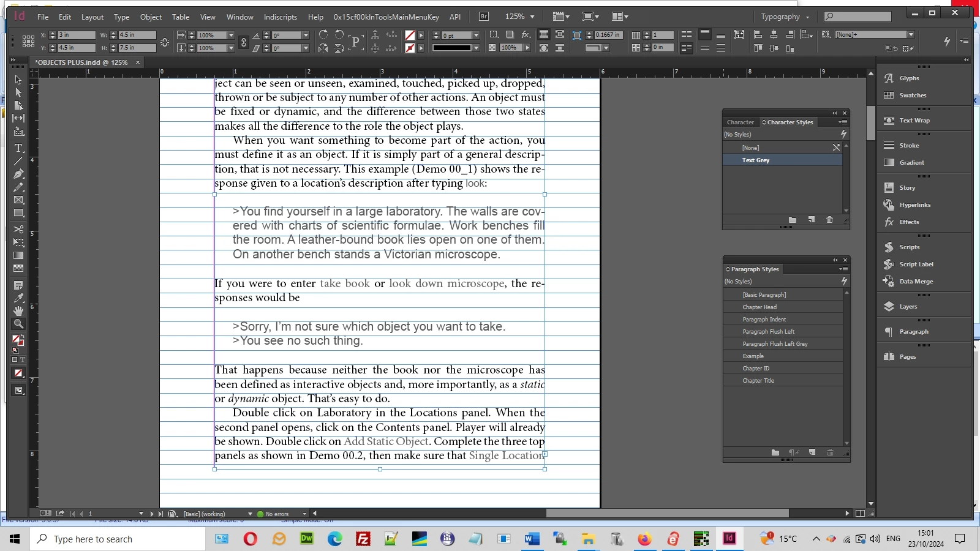Select reference point locator grid
980x551 pixels.
[28, 41]
